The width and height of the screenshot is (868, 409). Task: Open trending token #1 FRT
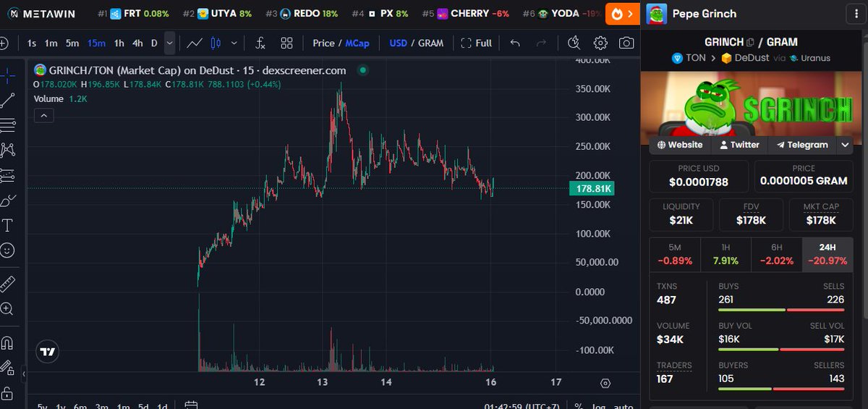pyautogui.click(x=133, y=13)
